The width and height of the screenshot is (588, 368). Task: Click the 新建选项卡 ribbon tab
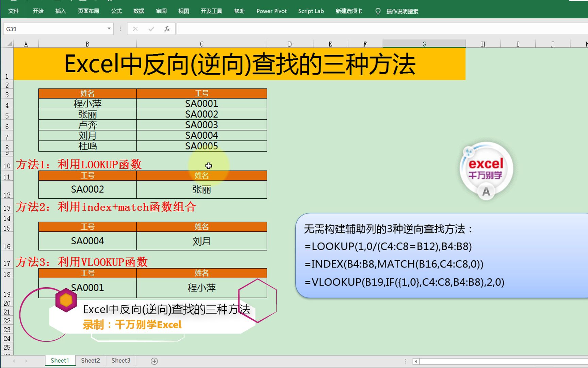(x=349, y=11)
